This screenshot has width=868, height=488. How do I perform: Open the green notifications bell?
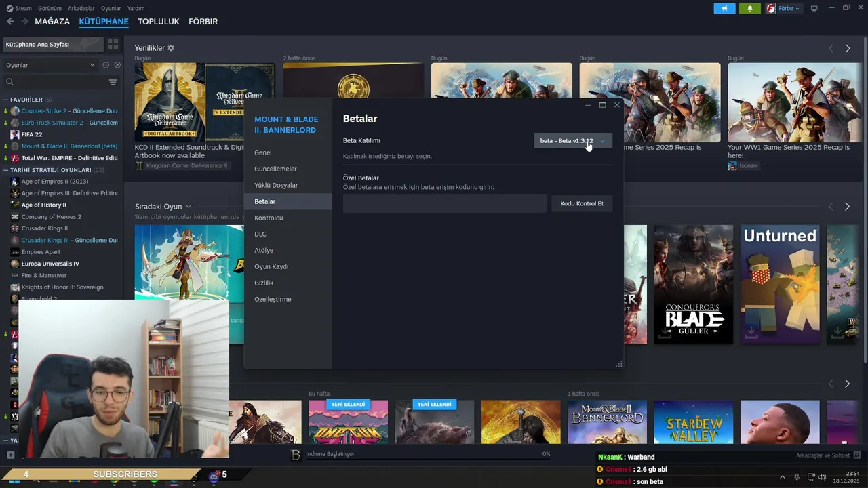point(749,8)
